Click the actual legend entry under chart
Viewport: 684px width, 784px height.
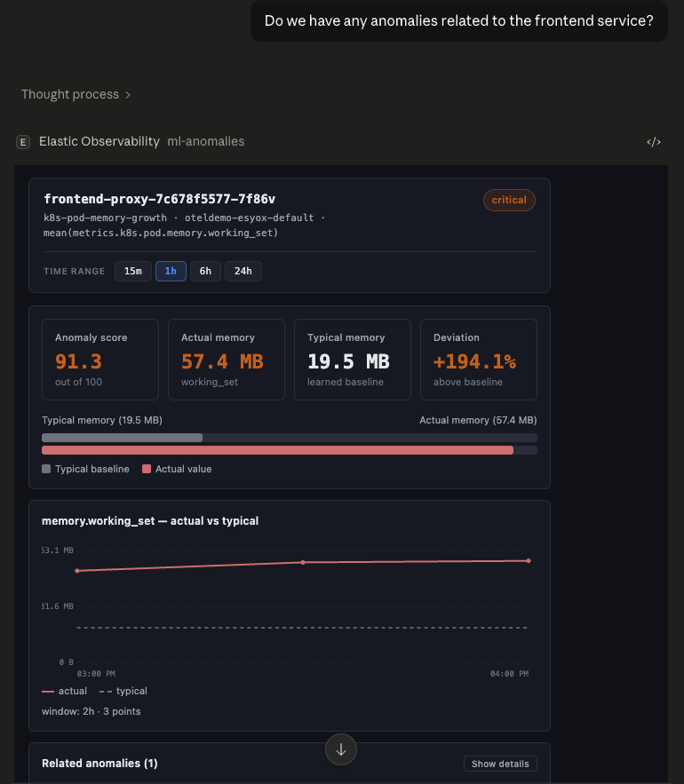65,691
